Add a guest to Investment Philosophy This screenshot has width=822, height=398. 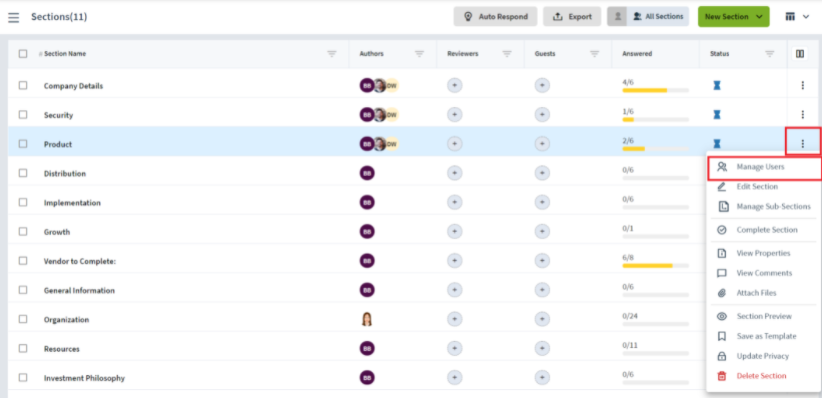(x=542, y=378)
